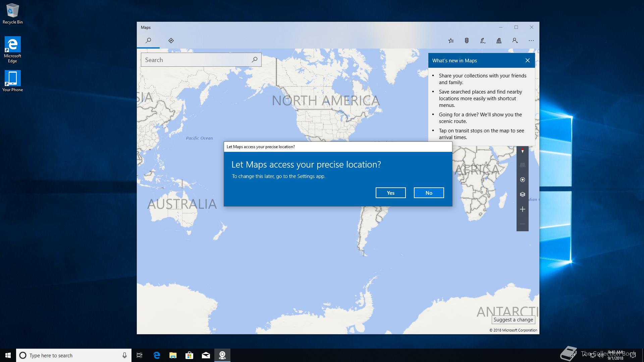Toggle the tilt map view control
644x362 pixels.
[x=522, y=165]
